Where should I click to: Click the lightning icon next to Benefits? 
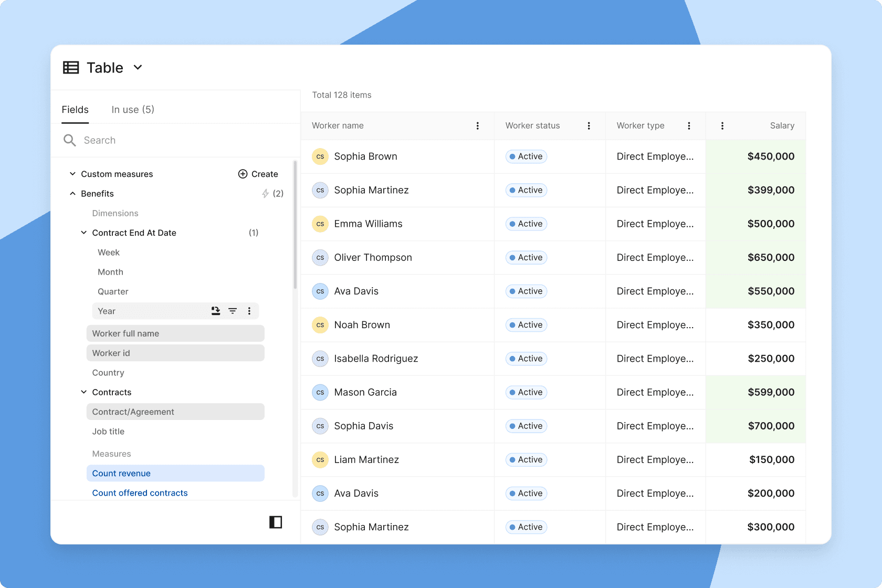265,193
